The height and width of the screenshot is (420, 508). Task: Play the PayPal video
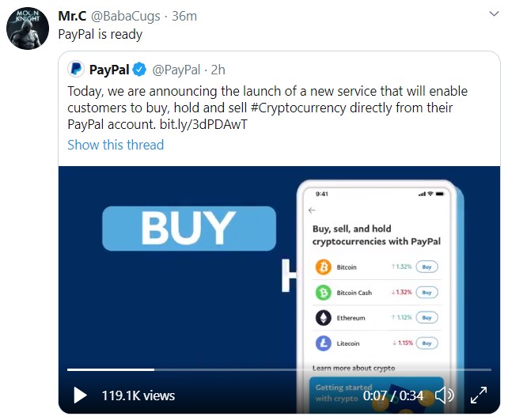80,395
